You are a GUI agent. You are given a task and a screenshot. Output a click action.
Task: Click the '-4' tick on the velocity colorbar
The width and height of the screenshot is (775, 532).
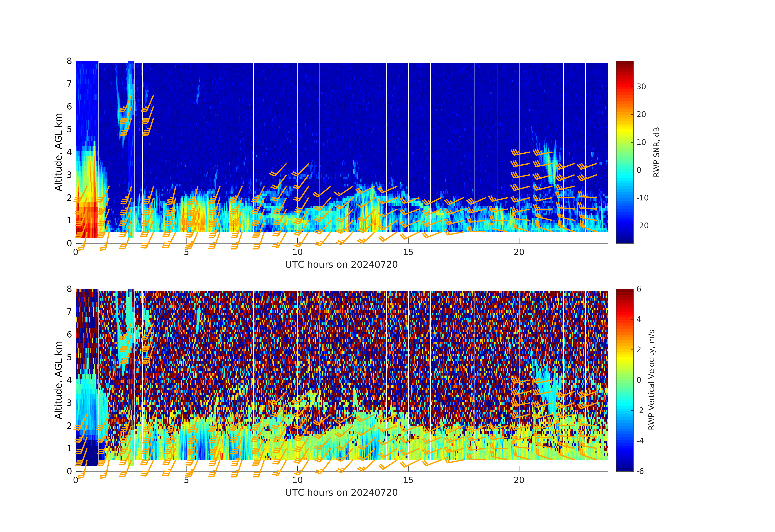pyautogui.click(x=640, y=441)
